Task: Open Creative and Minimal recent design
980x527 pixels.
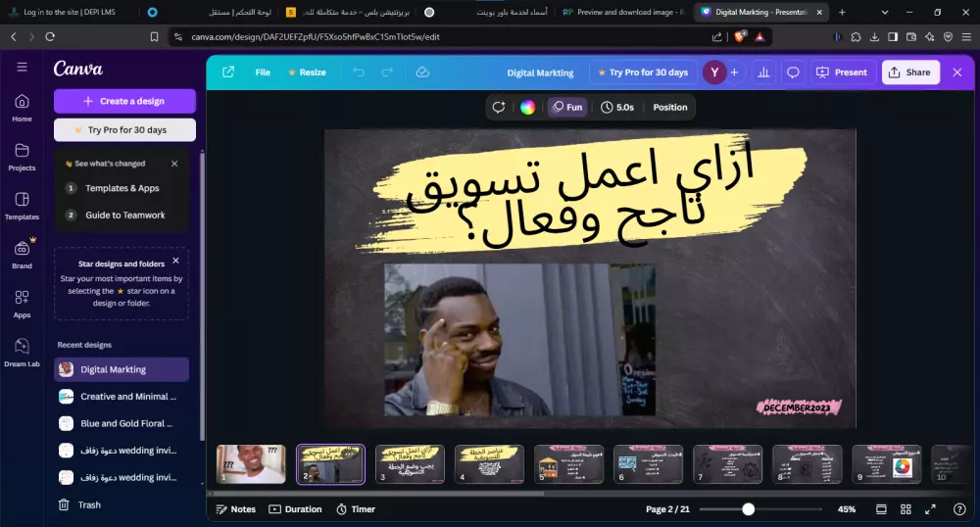Action: click(122, 397)
